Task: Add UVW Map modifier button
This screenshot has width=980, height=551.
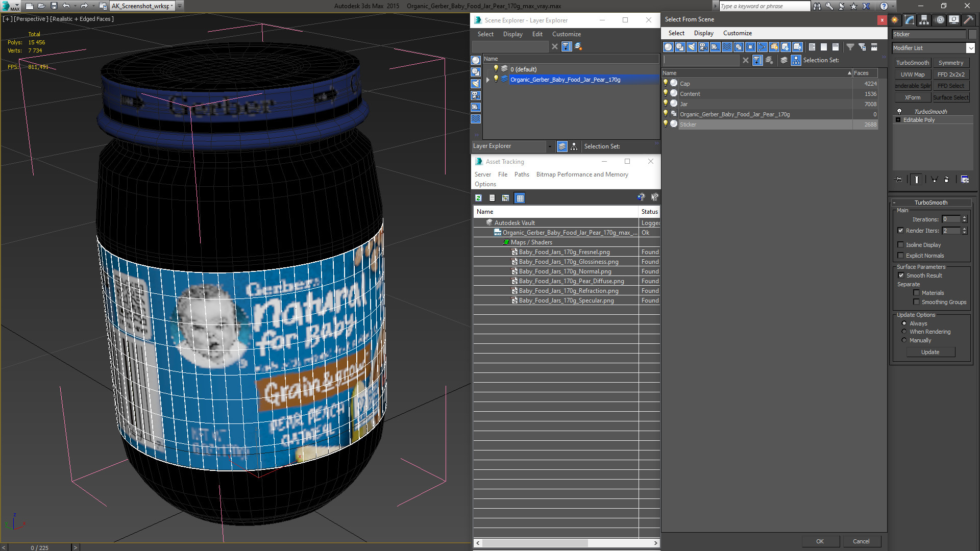Action: pos(912,74)
